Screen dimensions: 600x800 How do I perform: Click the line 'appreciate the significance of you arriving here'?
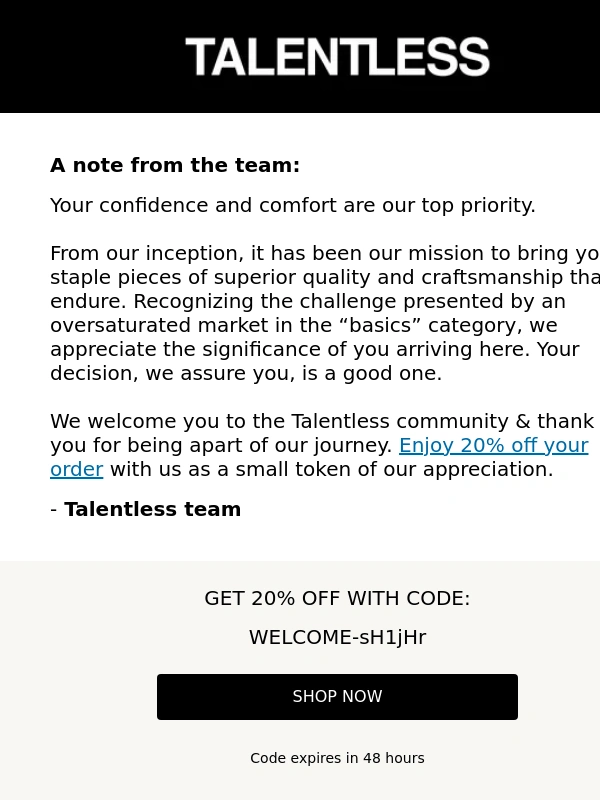315,349
